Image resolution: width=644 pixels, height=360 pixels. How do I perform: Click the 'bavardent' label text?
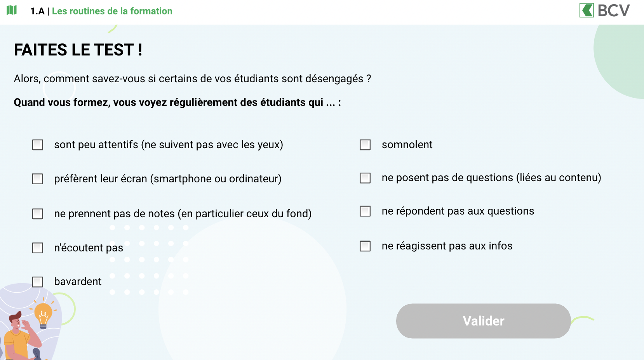point(78,282)
